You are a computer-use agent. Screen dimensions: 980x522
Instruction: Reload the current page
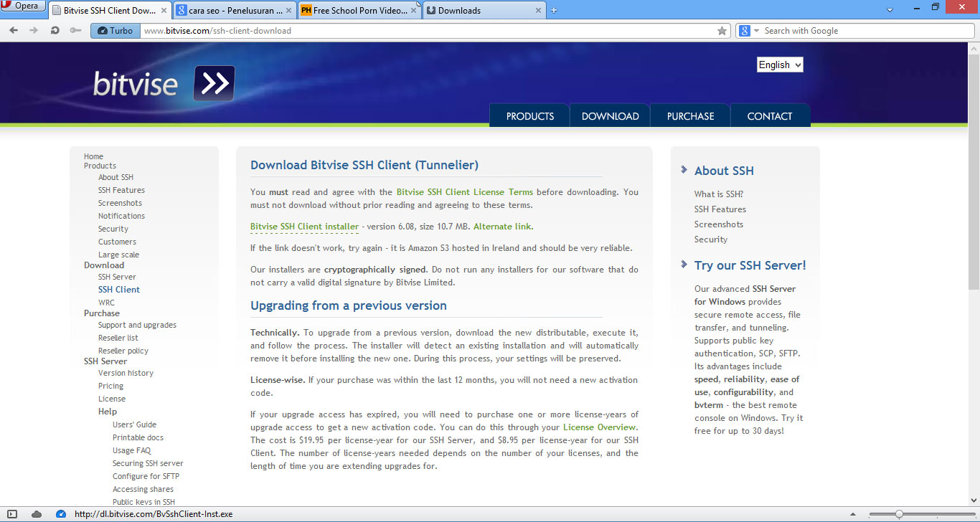pos(55,31)
